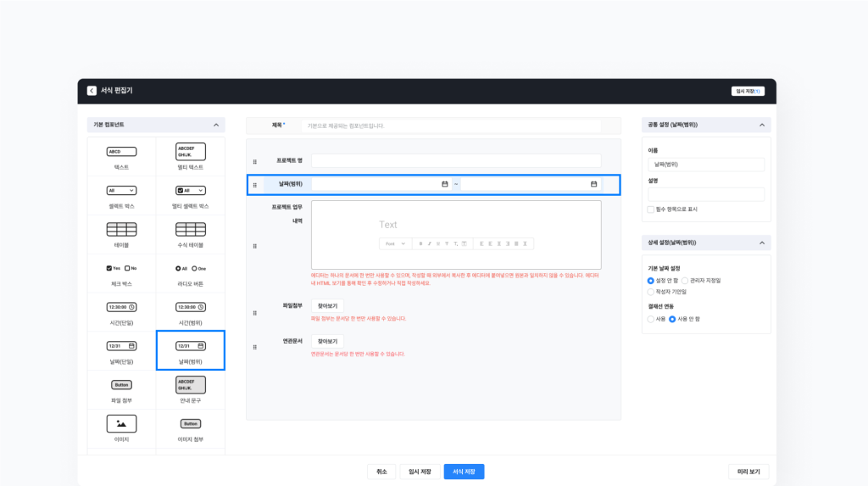Click the blue 서식 저장 button
This screenshot has width=868, height=486.
tap(464, 472)
